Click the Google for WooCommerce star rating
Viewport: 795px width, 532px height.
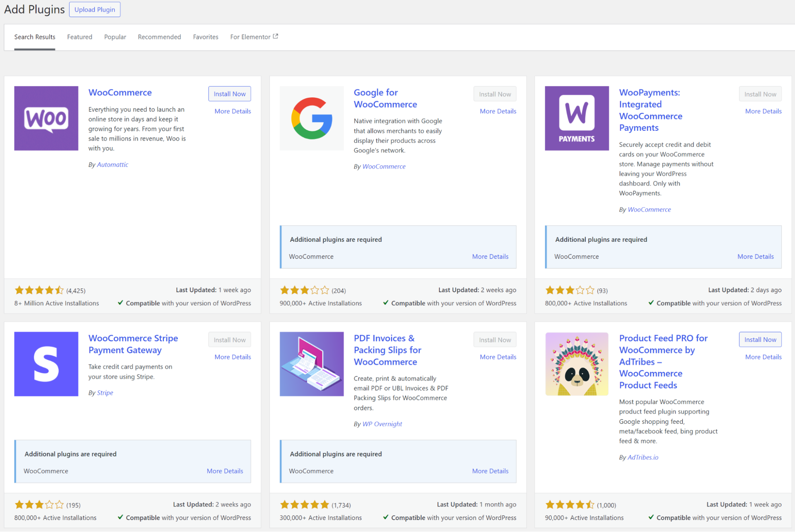point(304,290)
